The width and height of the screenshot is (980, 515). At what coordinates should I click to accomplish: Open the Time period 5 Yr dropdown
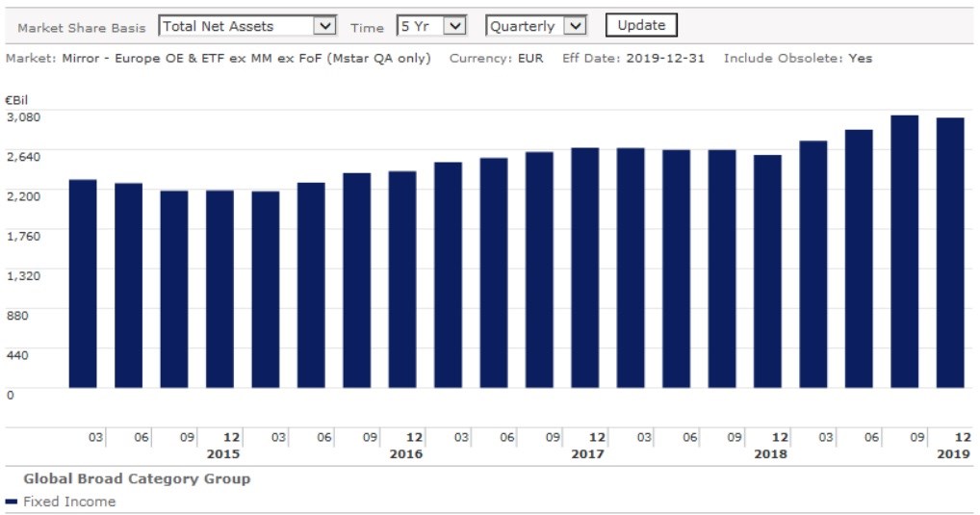(431, 26)
